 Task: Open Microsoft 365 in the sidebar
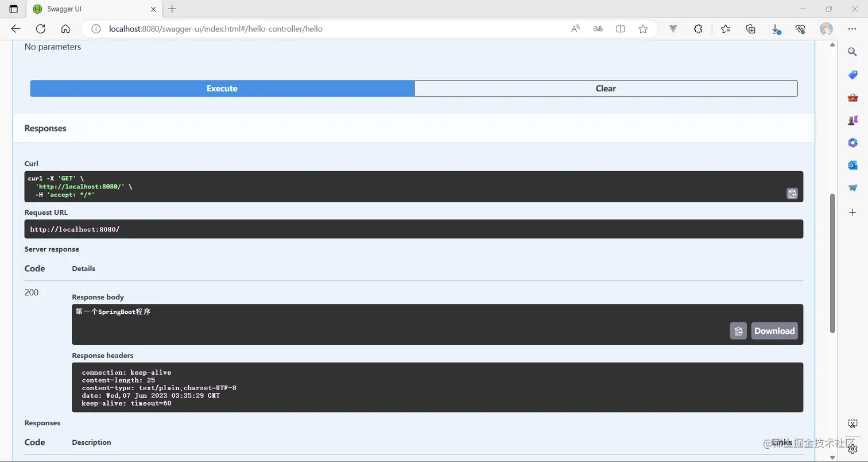click(x=852, y=143)
